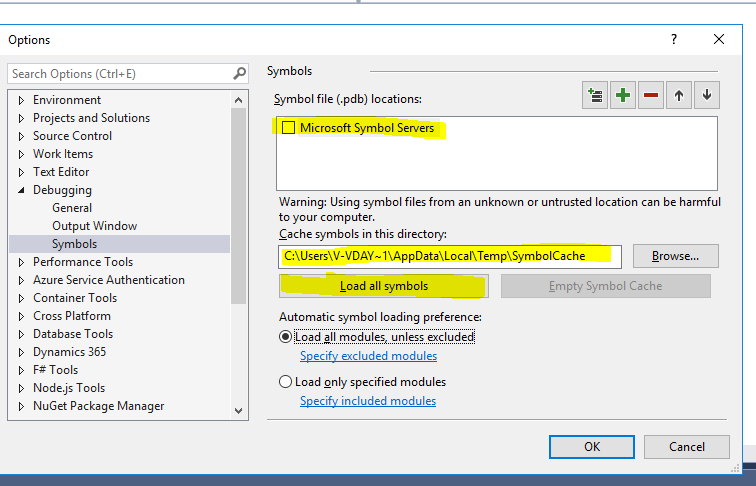756x486 pixels.
Task: Expand the Dynamics 365 node
Action: coord(21,352)
